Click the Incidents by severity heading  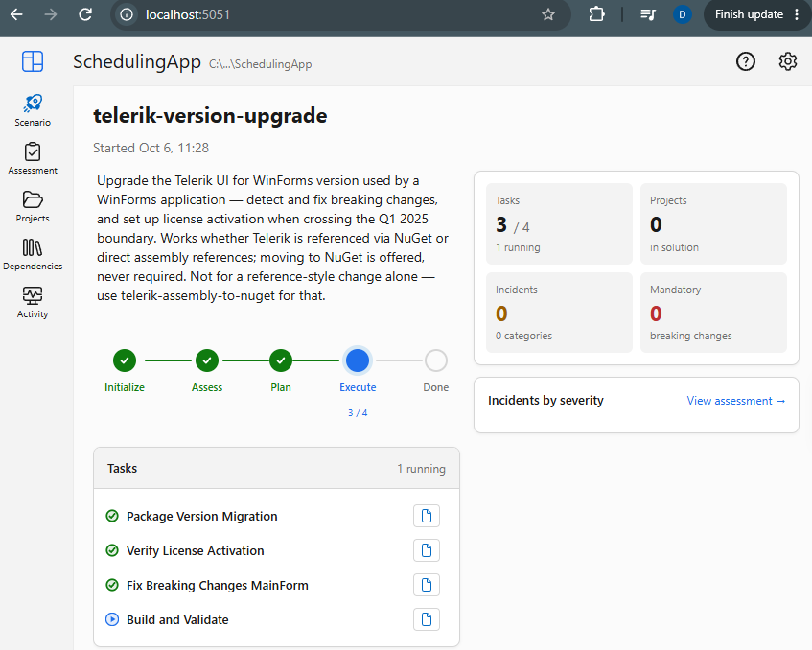(x=545, y=401)
